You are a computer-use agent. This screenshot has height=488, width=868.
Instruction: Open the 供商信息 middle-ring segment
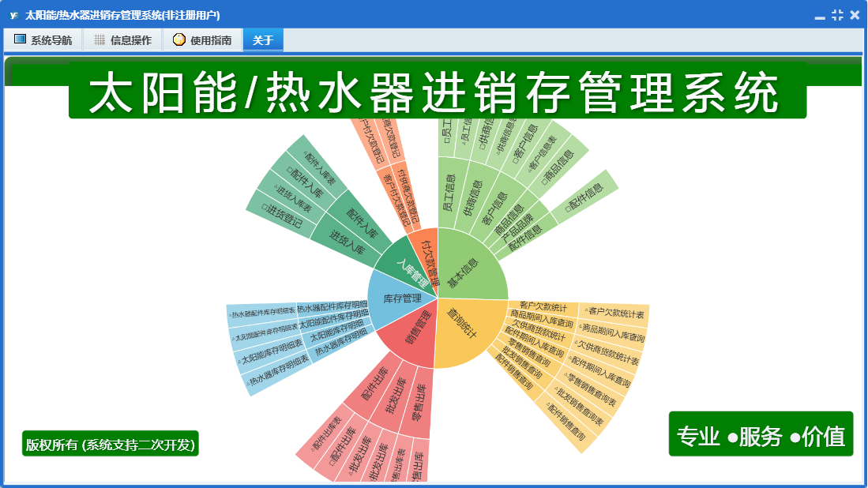[x=472, y=197]
